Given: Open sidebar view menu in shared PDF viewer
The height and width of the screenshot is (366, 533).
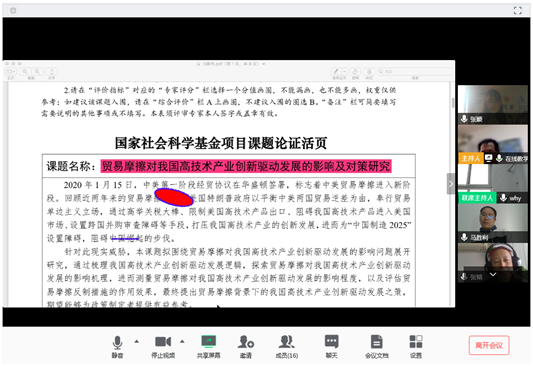Looking at the screenshot, I should tap(11, 72).
